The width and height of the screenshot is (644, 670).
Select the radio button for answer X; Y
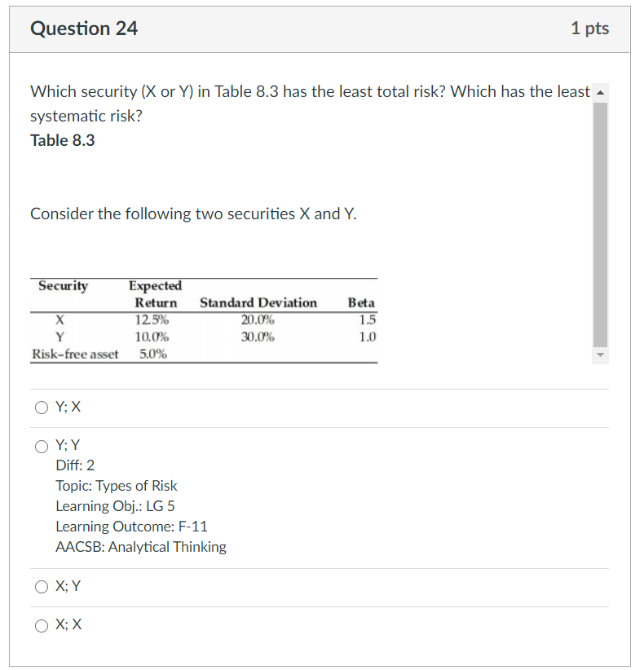point(41,586)
